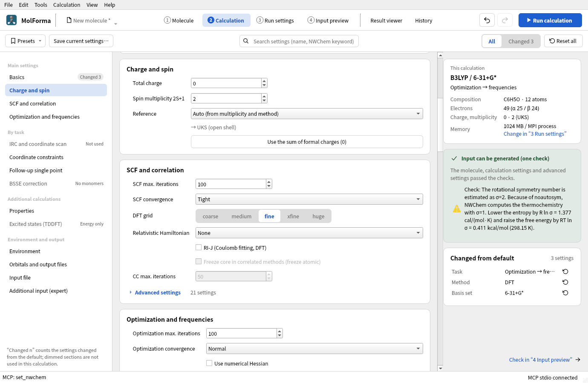This screenshot has height=383, width=588.
Task: Select the xfine DFT grid option
Action: pyautogui.click(x=293, y=216)
